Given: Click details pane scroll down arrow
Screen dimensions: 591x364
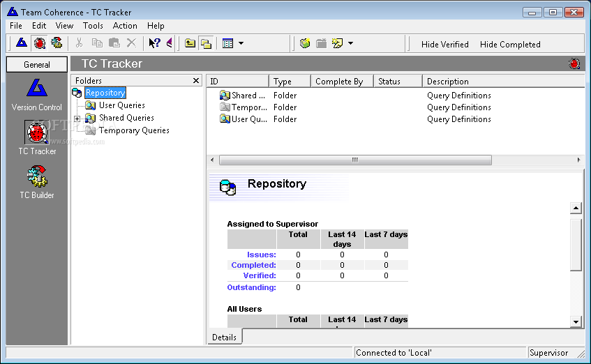Looking at the screenshot, I should click(576, 321).
